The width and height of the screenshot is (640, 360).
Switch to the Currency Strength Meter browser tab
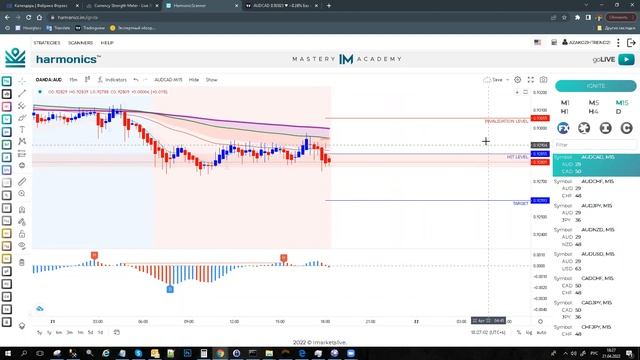122,6
